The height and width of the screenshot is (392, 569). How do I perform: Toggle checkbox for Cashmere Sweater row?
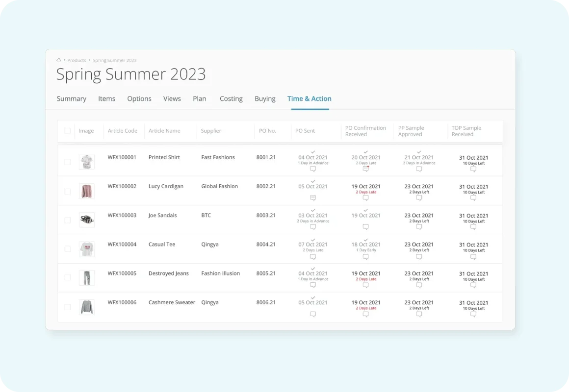(x=67, y=307)
